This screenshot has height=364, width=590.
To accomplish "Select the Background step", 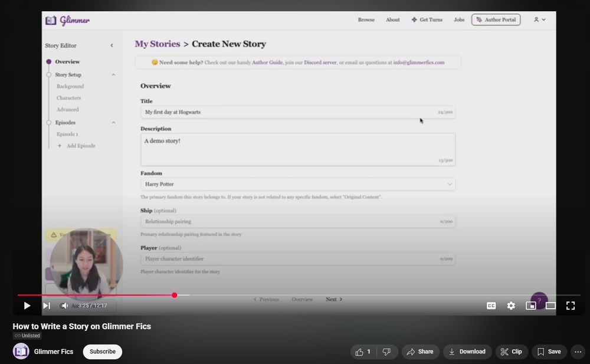I will tap(70, 87).
